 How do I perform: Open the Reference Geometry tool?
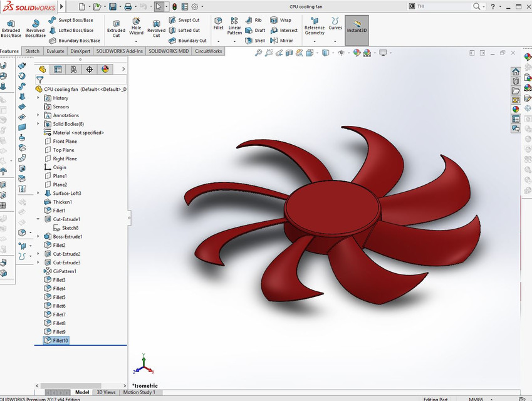(x=313, y=28)
